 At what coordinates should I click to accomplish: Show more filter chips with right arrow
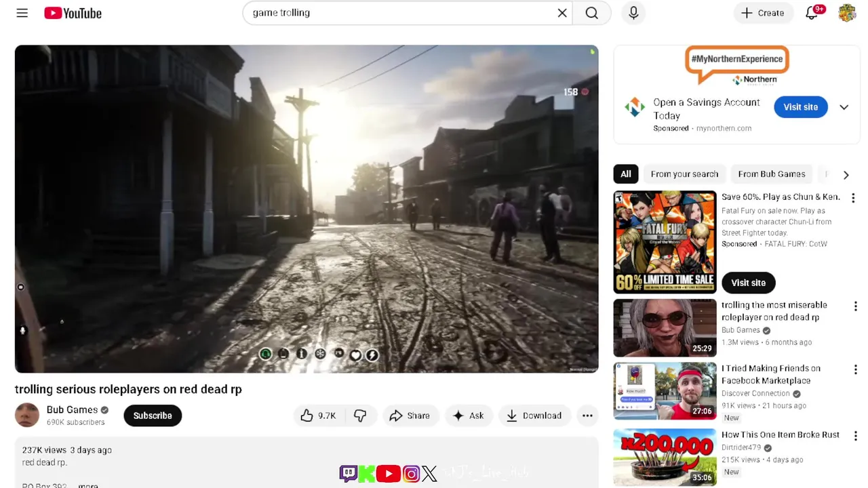pyautogui.click(x=846, y=175)
